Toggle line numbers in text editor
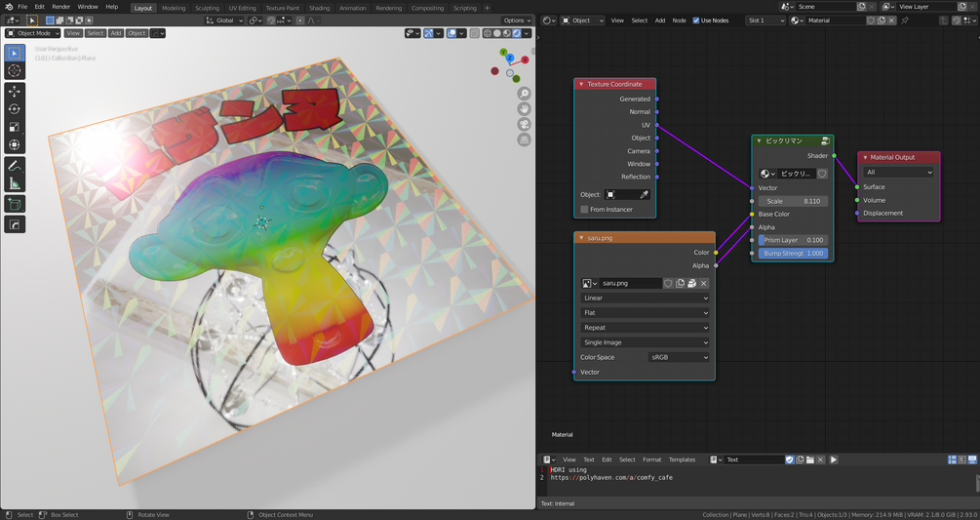The height and width of the screenshot is (520, 980). point(952,460)
